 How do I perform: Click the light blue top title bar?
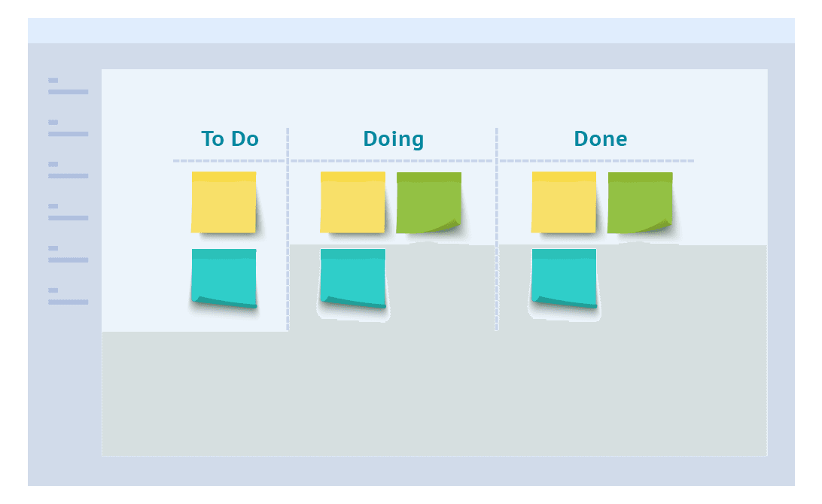tap(411, 30)
